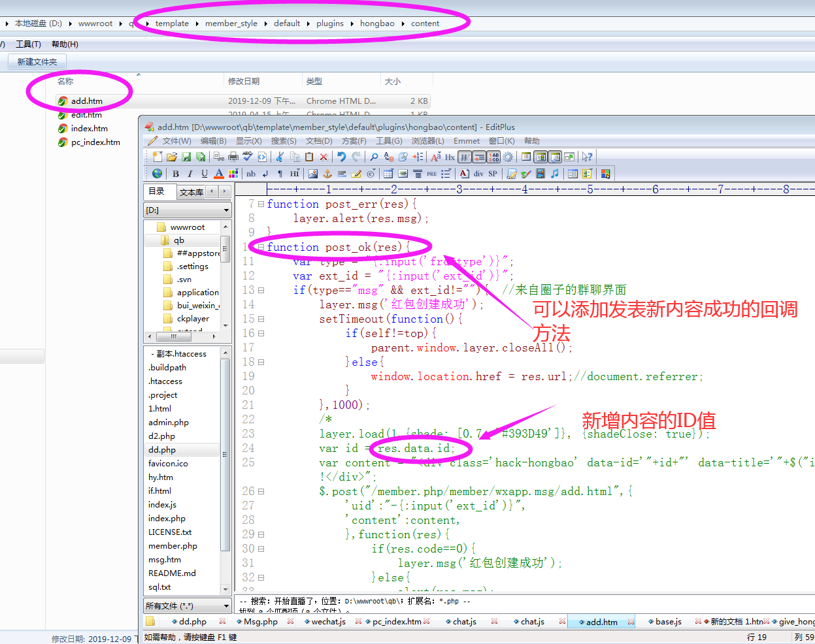Image resolution: width=815 pixels, height=644 pixels.
Task: Toggle the word wrap W button
Action: [x=464, y=157]
